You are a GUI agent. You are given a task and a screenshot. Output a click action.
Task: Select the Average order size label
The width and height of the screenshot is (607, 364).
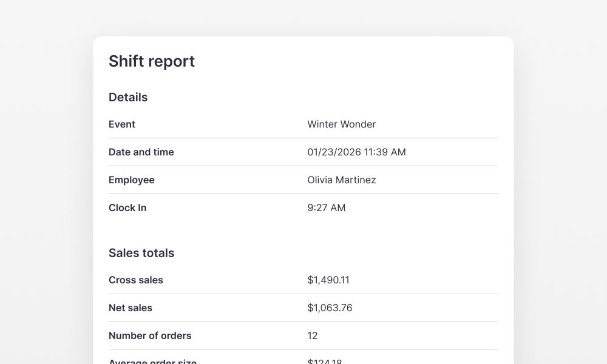[x=152, y=361]
